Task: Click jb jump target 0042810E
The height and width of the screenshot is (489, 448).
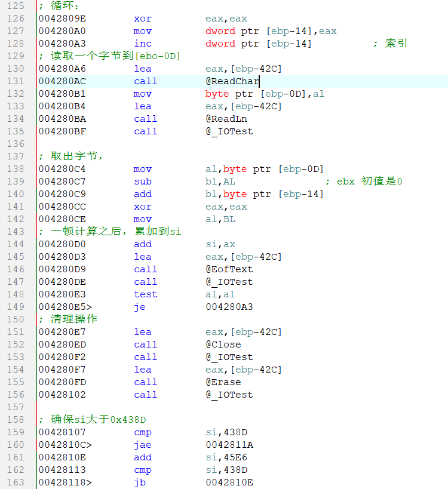Action: [229, 482]
